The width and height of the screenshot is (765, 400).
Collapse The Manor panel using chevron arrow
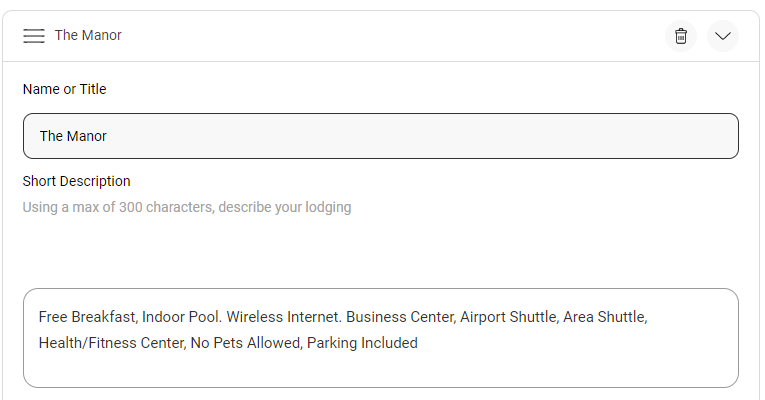722,36
